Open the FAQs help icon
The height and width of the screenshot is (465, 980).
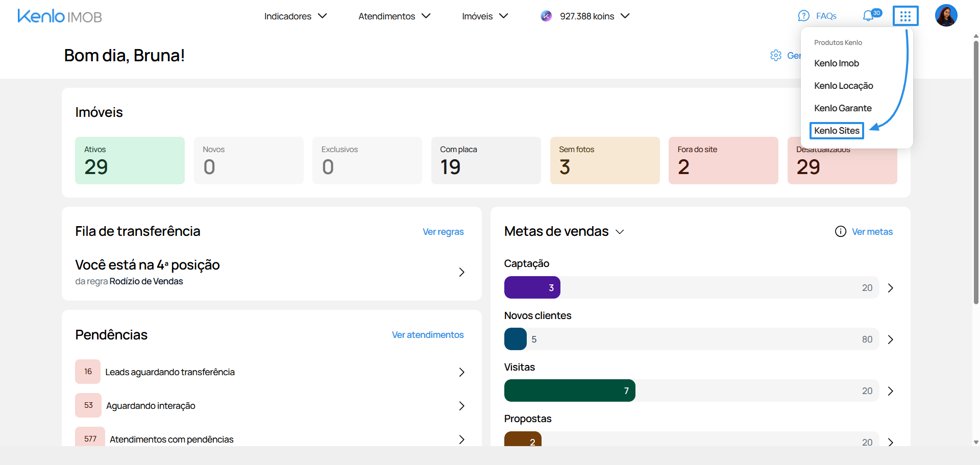pyautogui.click(x=803, y=16)
